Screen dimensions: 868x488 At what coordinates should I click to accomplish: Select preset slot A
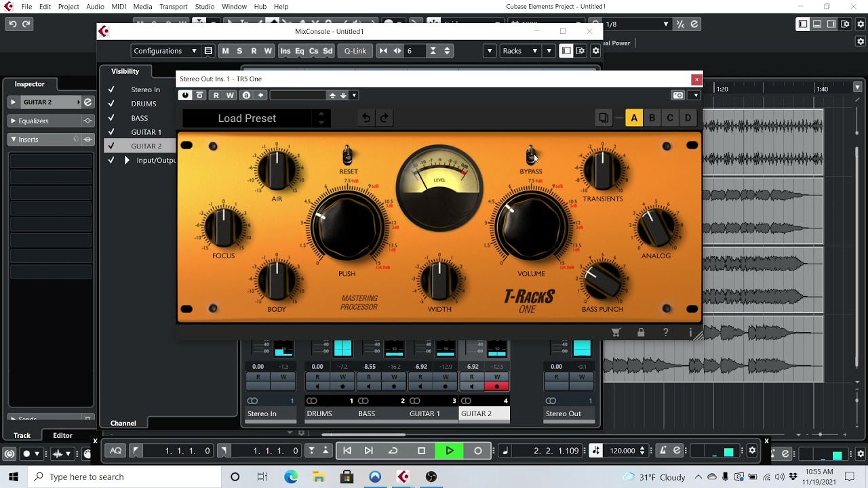point(634,118)
